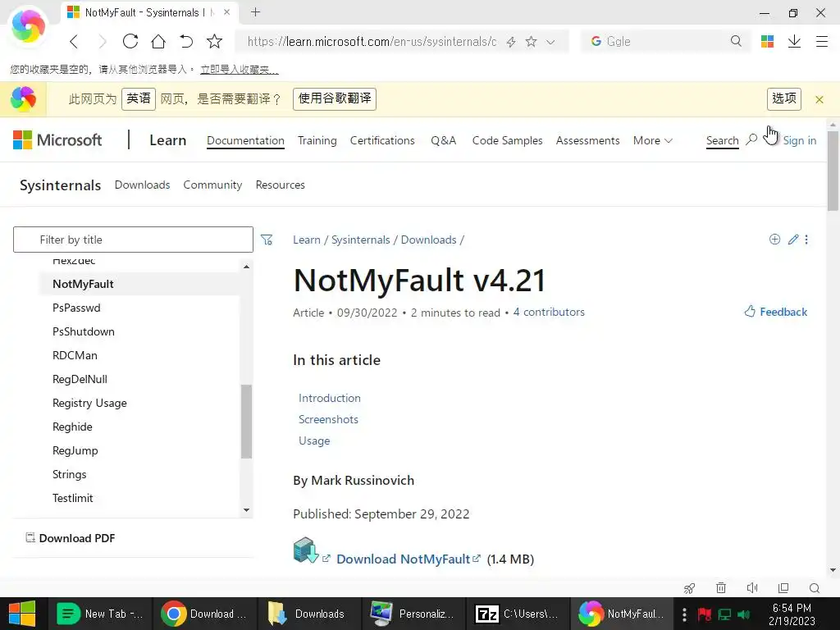This screenshot has height=630, width=840.
Task: Open a new tab with plus button
Action: tap(256, 11)
